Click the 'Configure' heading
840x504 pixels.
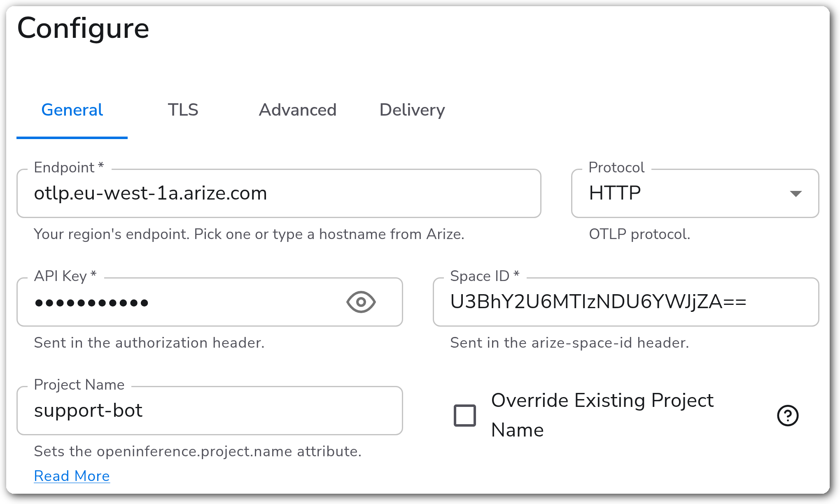(x=83, y=28)
